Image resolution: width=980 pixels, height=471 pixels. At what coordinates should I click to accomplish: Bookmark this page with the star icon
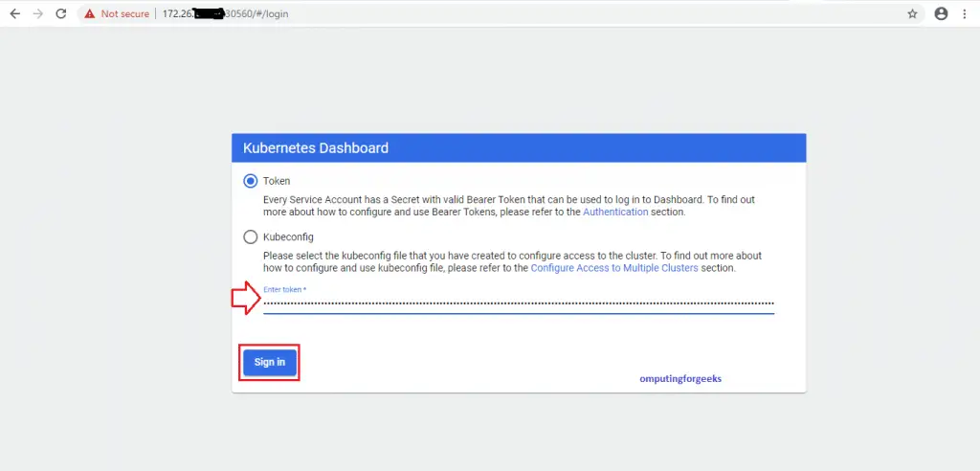(912, 13)
